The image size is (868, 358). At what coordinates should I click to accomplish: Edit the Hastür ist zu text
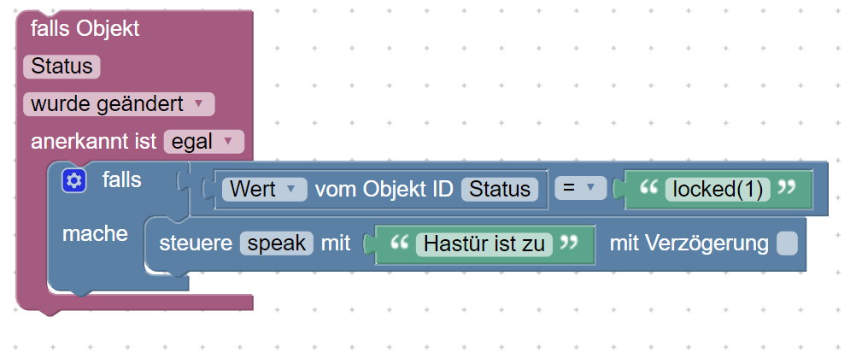[x=484, y=244]
